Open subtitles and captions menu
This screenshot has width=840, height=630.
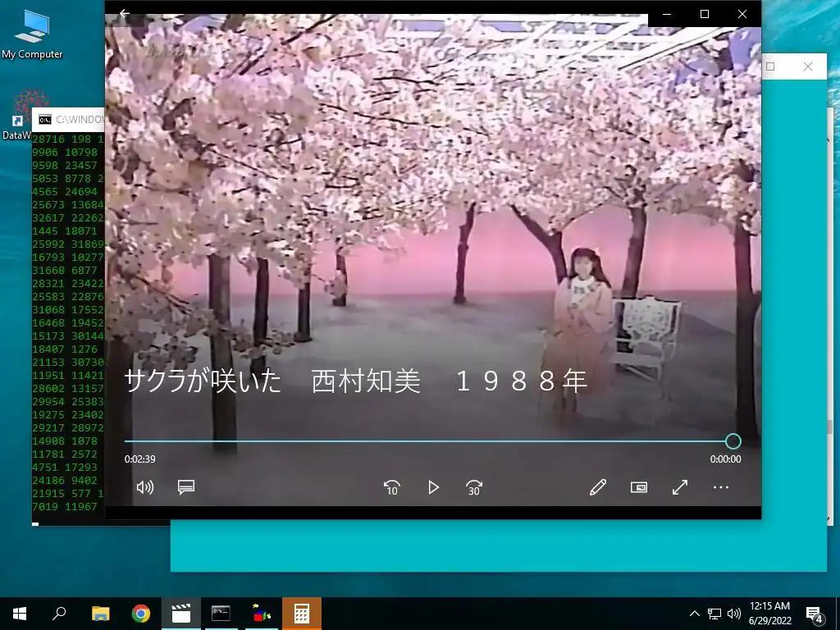tap(186, 487)
